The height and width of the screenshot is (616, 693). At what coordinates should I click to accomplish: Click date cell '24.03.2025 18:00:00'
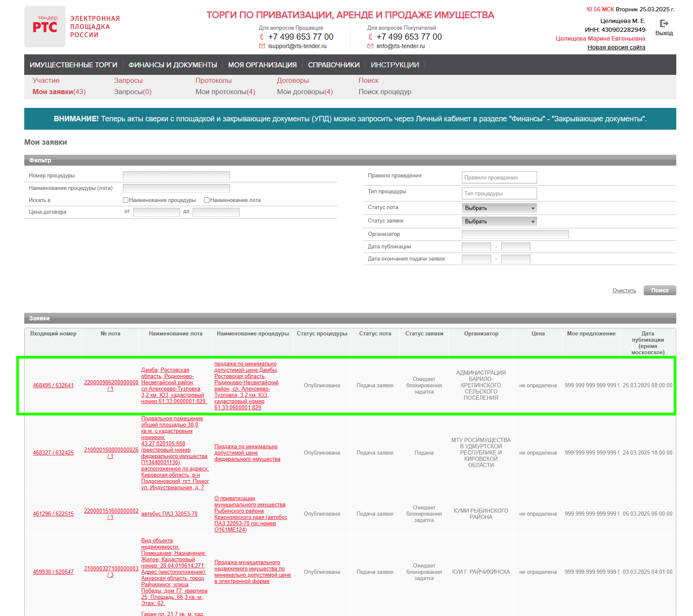click(647, 452)
